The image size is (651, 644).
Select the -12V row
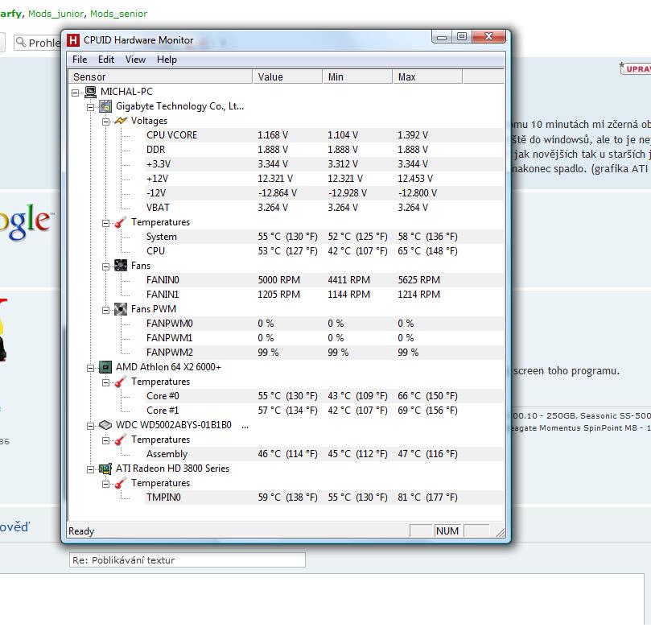[x=323, y=193]
